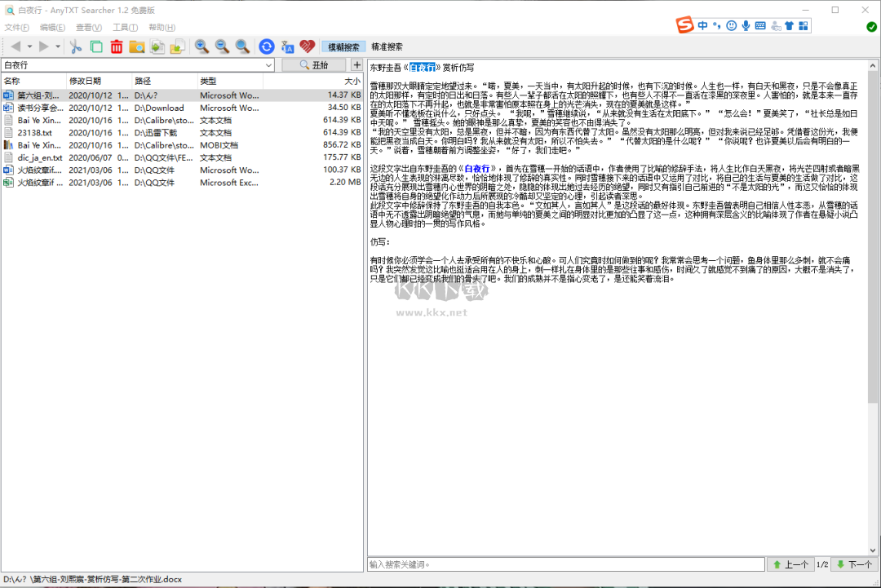
Task: Click the 开始 search button
Action: tap(313, 65)
